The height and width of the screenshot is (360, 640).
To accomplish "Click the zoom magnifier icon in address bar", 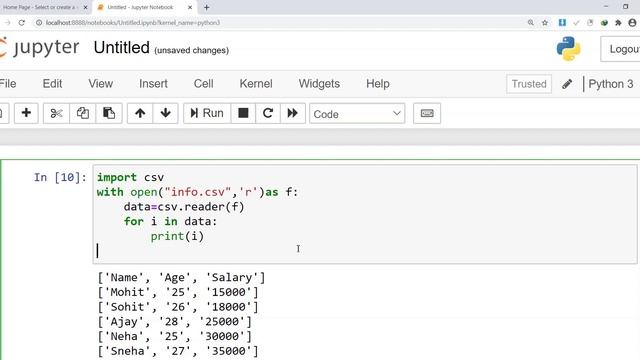I will [x=531, y=23].
